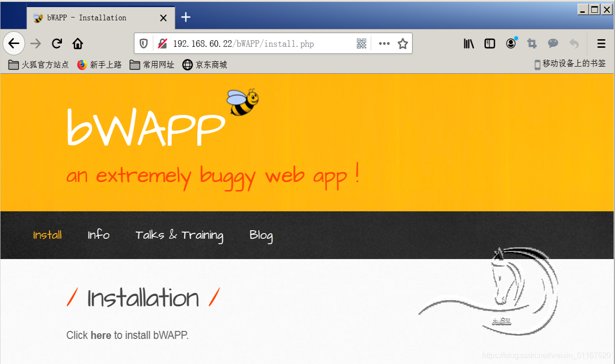Open the 火狐官方站点 bookmark folder
Viewport: 615px width, 364px height.
tap(39, 65)
